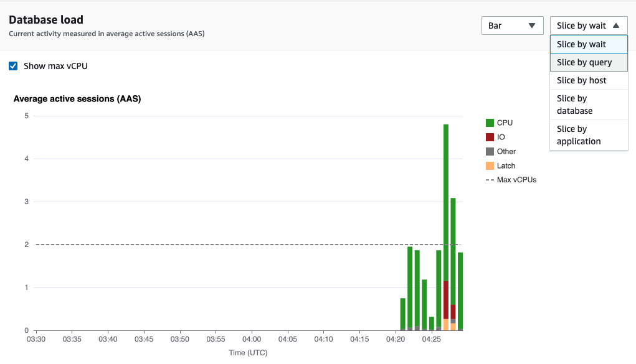
Task: Click the Time (UTC) axis label
Action: [249, 352]
